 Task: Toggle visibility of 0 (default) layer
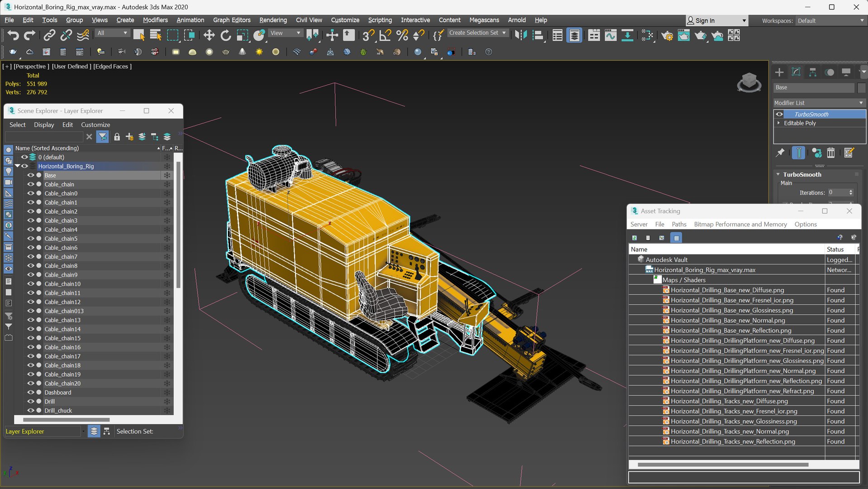click(24, 157)
